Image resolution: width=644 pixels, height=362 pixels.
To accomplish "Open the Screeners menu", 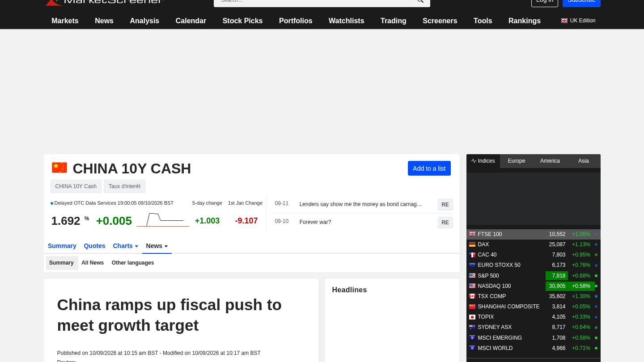I will click(440, 21).
